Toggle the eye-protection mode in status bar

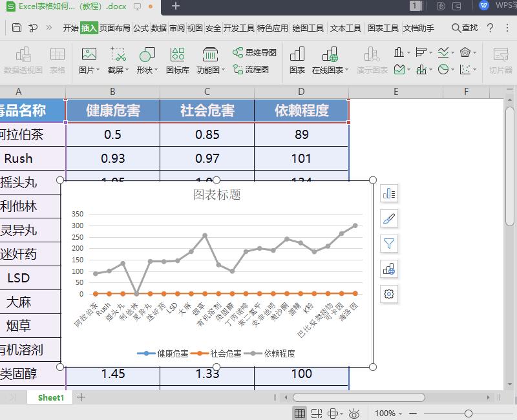(353, 413)
